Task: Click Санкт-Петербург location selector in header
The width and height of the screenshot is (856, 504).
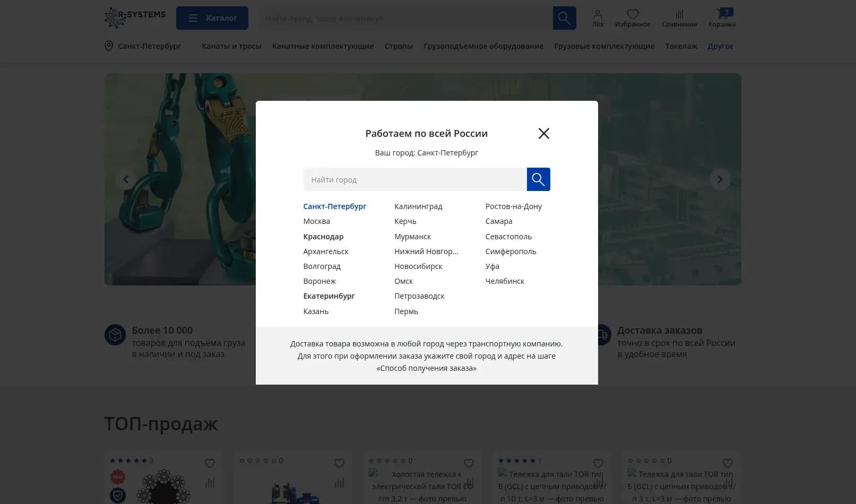Action: pyautogui.click(x=143, y=46)
